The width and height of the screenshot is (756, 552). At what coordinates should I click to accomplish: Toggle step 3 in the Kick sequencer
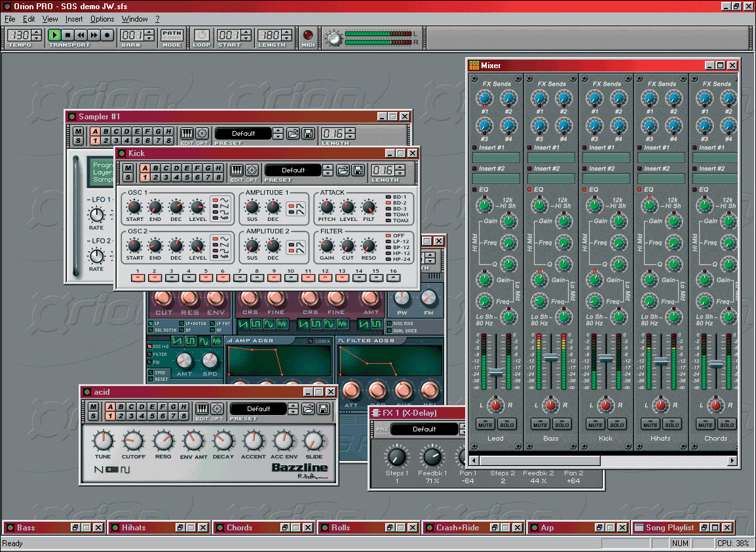(172, 278)
